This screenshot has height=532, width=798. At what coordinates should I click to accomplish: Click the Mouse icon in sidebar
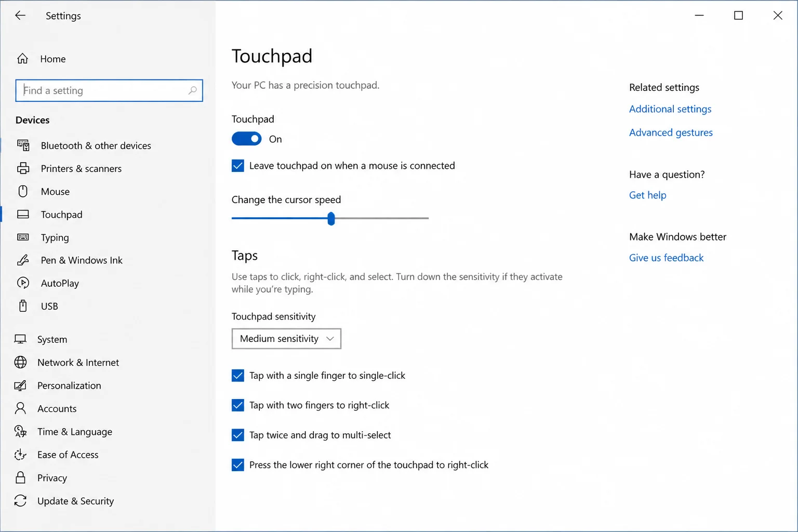tap(23, 191)
